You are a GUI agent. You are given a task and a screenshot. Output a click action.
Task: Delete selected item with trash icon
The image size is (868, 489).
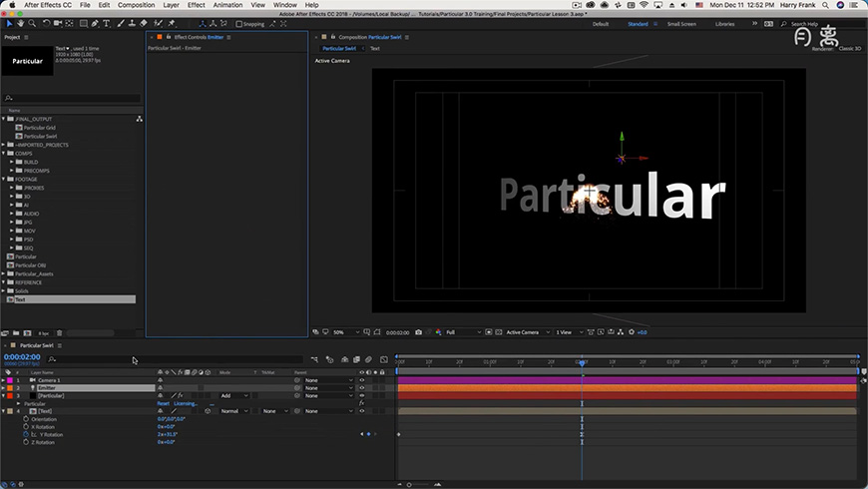click(60, 333)
